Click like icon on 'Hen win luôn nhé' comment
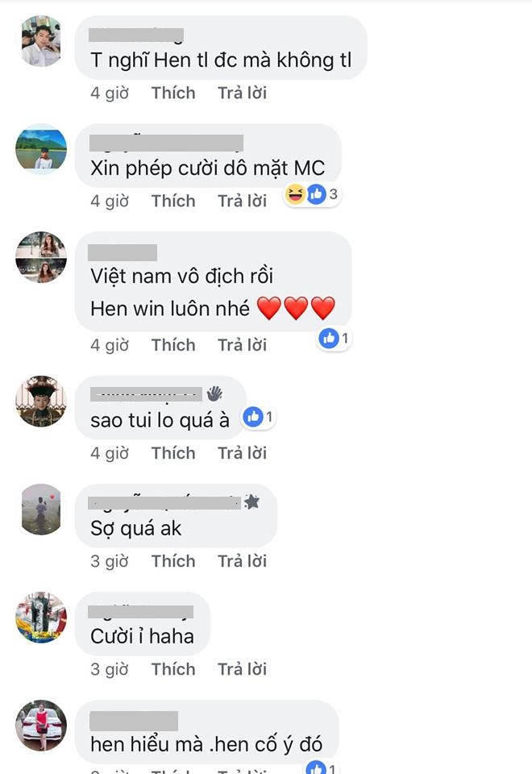 [x=328, y=338]
